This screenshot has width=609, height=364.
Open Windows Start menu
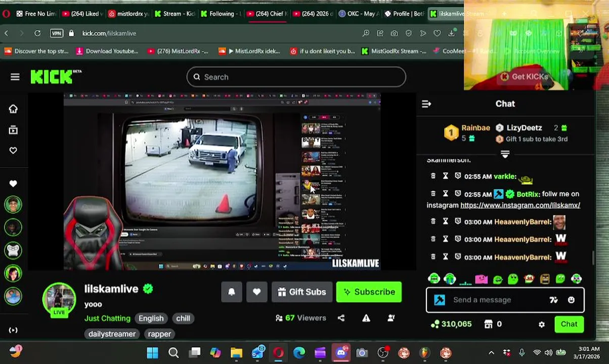pos(152,352)
